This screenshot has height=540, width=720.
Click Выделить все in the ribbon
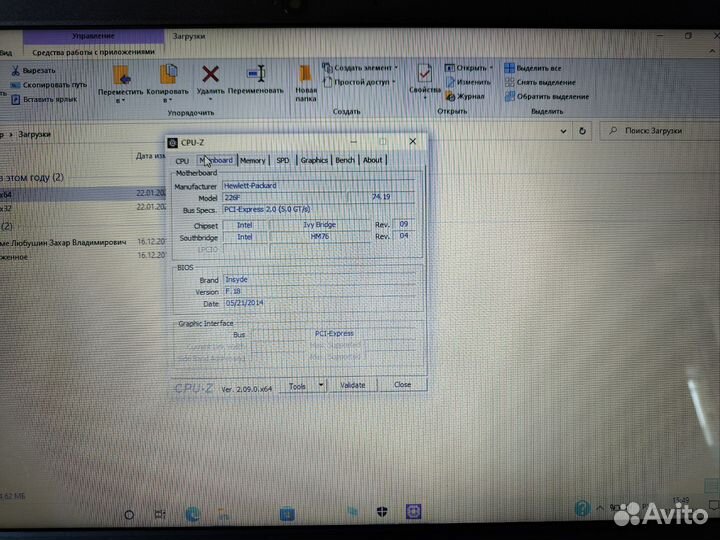pos(533,68)
